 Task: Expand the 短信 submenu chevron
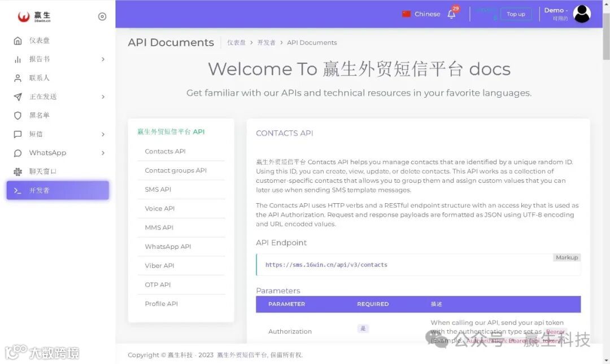coord(103,134)
